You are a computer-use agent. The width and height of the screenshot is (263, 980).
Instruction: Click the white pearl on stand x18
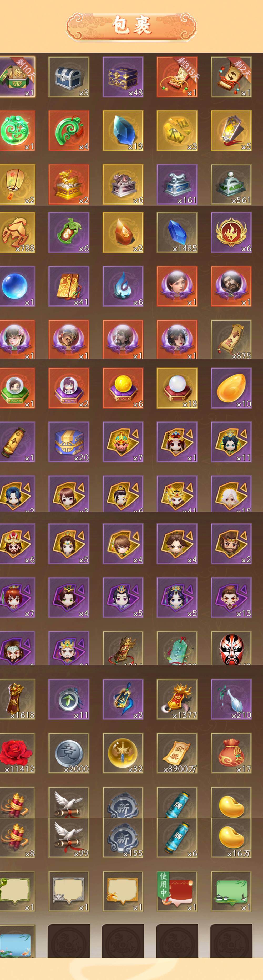point(177,388)
